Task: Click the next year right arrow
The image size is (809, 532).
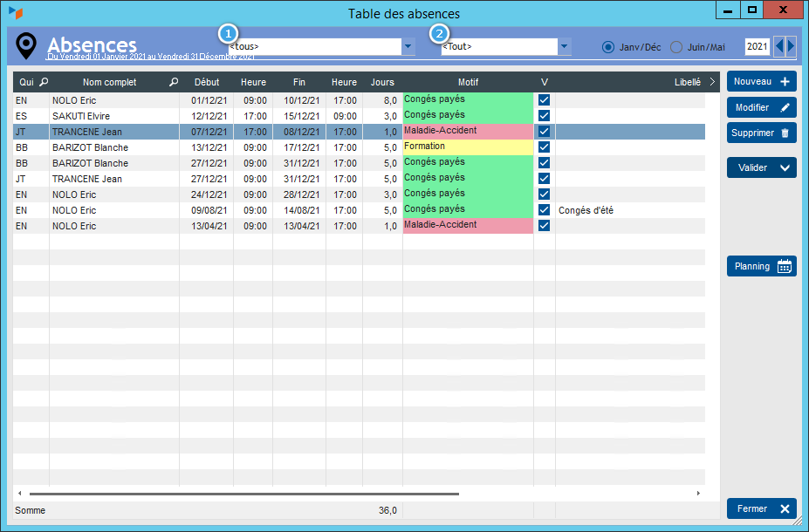Action: pos(791,46)
